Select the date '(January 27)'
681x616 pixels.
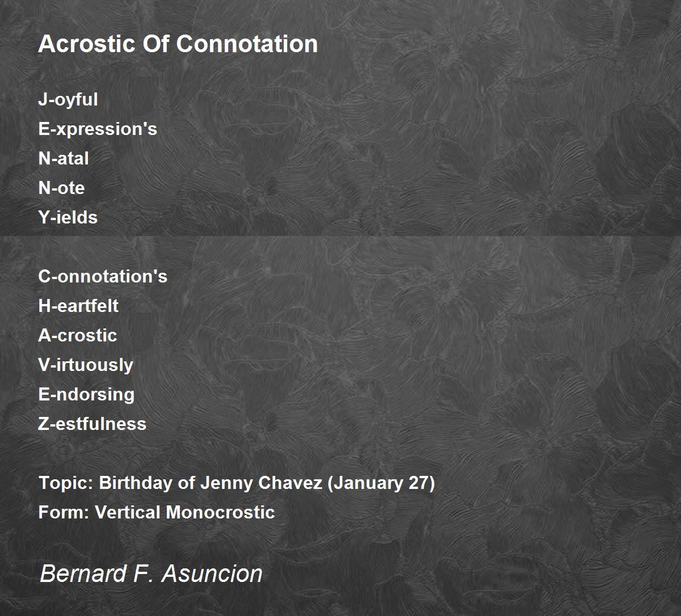pyautogui.click(x=382, y=483)
